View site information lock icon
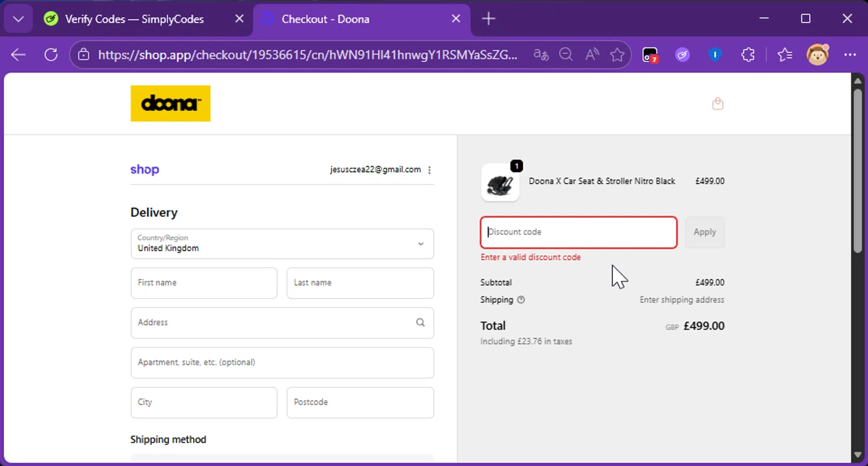Viewport: 868px width, 466px height. point(84,55)
